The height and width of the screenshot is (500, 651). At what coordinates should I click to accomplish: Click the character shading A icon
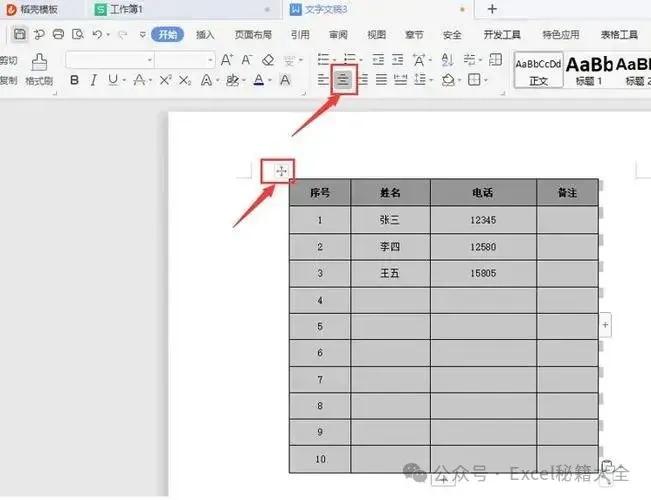pyautogui.click(x=285, y=80)
